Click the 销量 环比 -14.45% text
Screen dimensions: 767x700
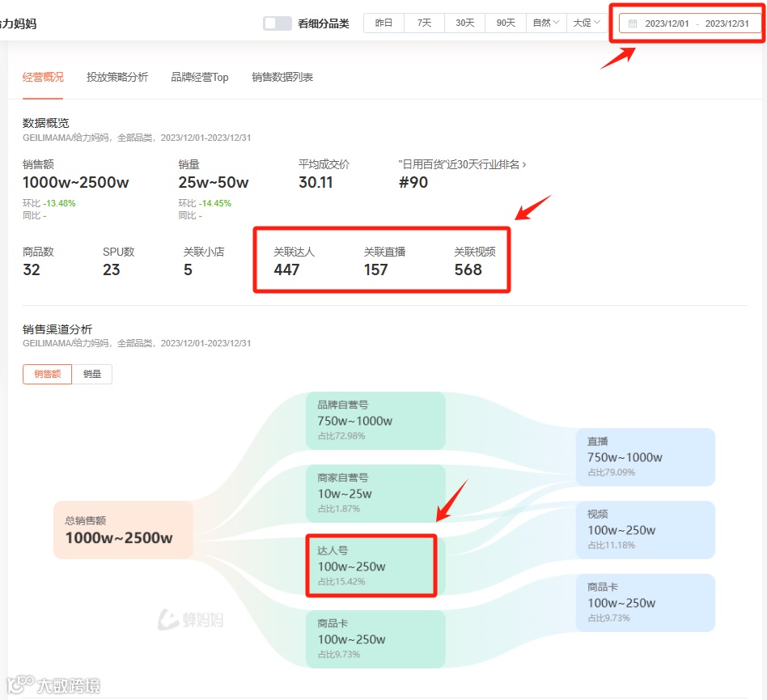[205, 203]
